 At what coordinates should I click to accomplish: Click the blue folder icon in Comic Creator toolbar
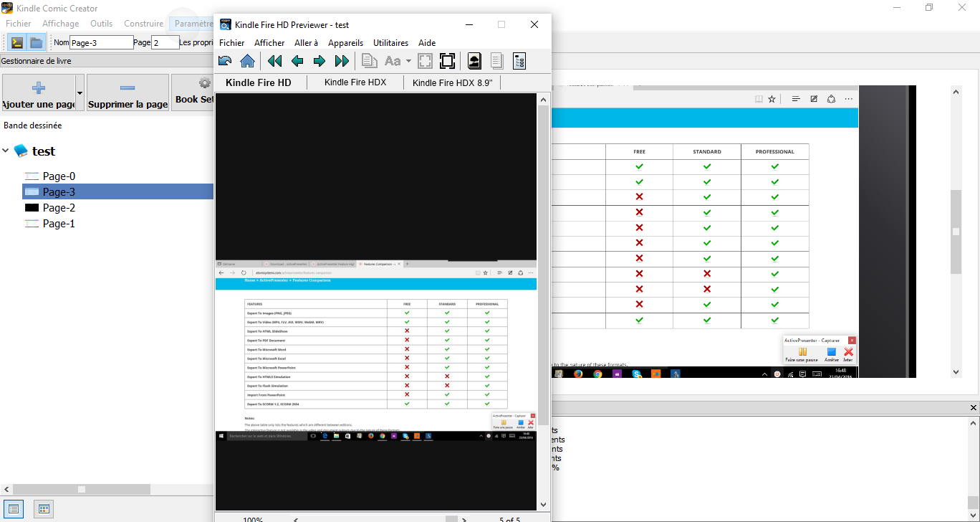[x=36, y=42]
